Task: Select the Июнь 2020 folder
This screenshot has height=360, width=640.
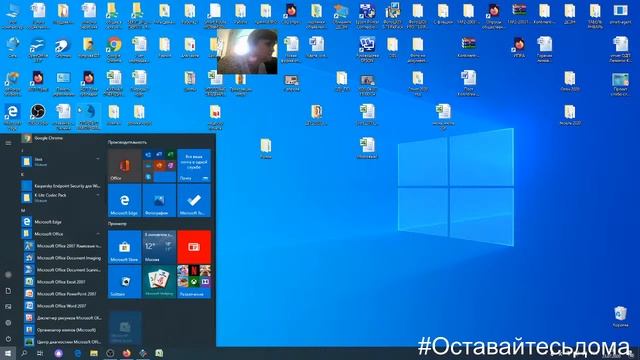Action: point(570,81)
